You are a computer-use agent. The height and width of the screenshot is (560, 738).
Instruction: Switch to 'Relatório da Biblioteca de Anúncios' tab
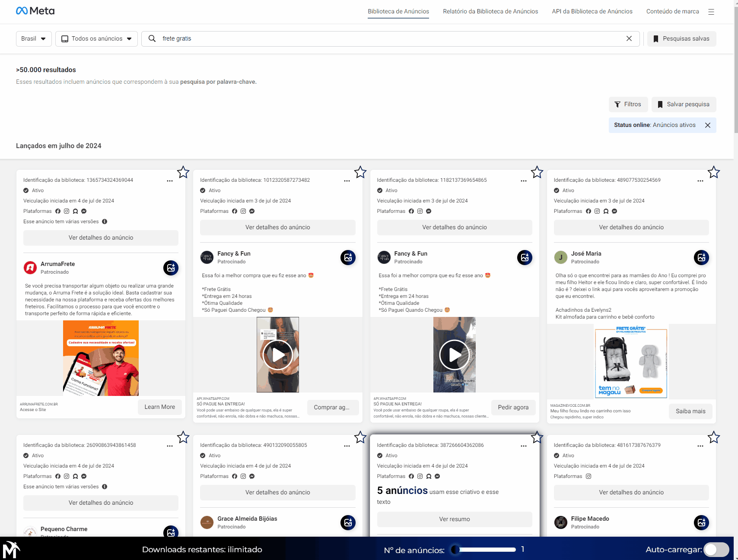490,11
